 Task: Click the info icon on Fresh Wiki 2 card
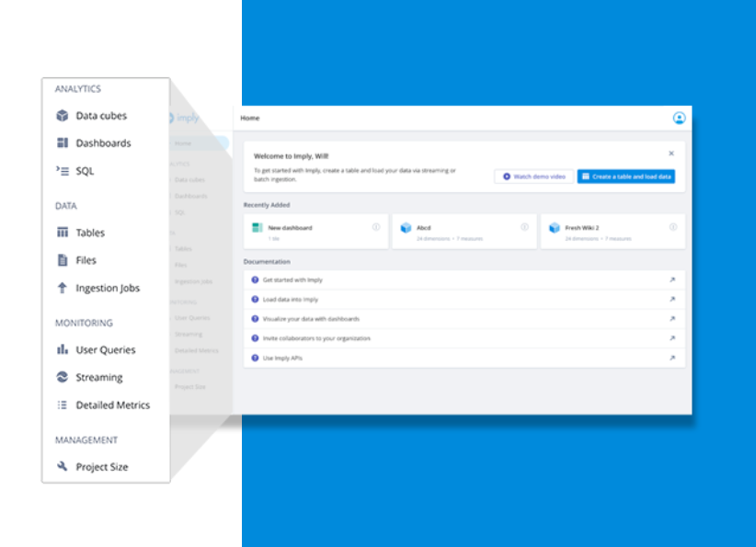[673, 227]
